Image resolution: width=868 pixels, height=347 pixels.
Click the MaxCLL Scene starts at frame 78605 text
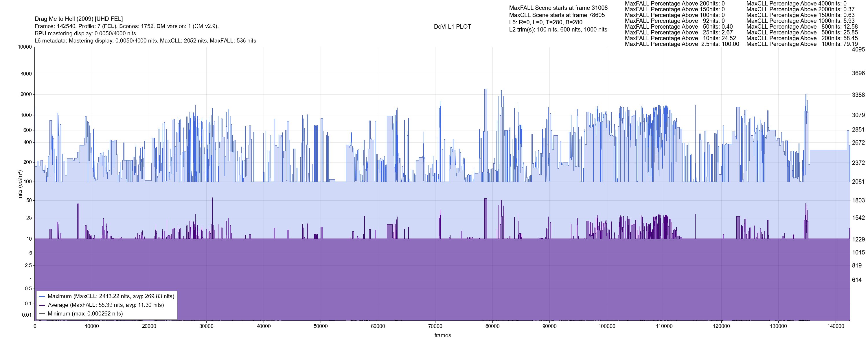tap(557, 15)
